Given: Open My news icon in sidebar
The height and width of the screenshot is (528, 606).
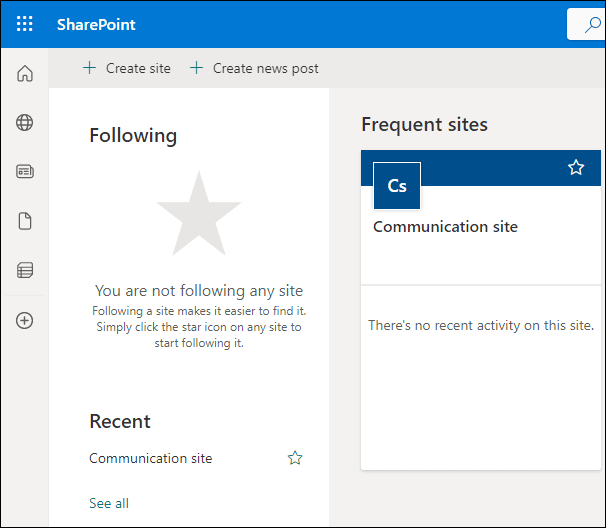Looking at the screenshot, I should [x=25, y=171].
